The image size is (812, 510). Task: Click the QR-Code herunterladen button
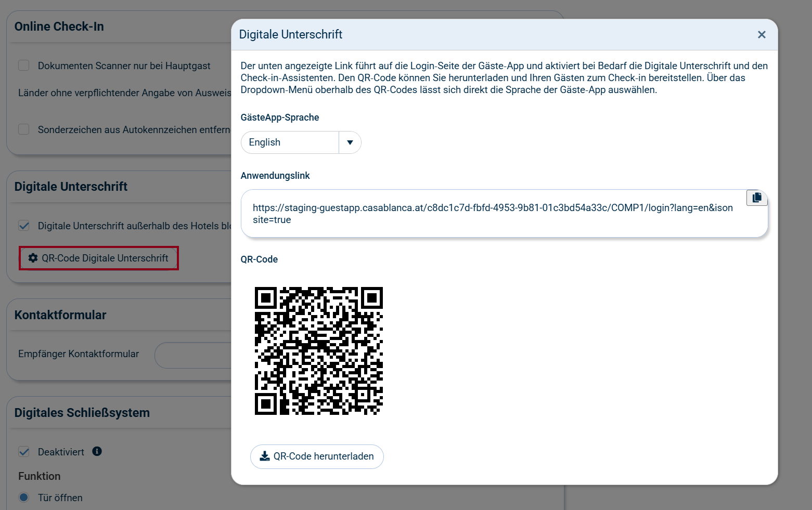(x=316, y=456)
